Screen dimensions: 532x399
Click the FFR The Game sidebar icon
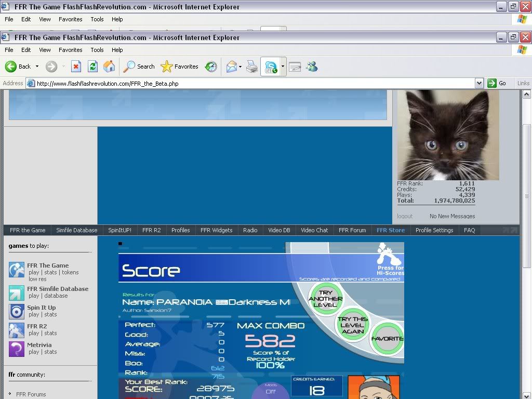click(x=17, y=270)
